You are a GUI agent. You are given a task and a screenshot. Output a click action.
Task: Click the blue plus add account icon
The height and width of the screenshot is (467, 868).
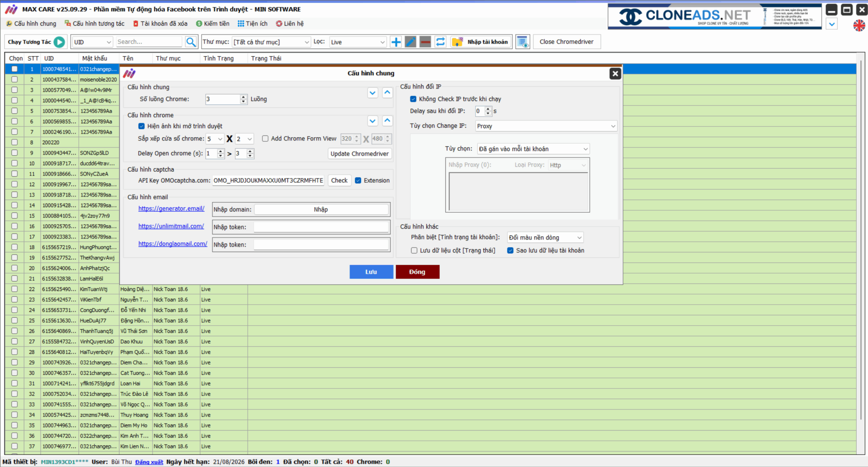click(x=396, y=42)
